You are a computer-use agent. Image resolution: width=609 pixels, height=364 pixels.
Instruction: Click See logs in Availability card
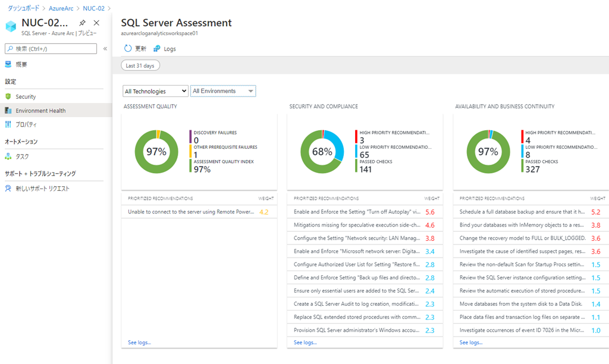(471, 343)
